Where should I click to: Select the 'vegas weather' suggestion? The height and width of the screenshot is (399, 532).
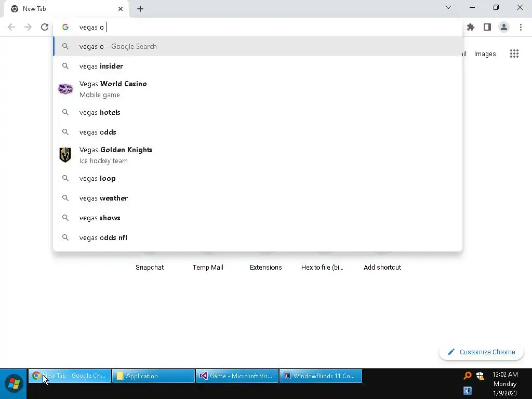(x=258, y=198)
